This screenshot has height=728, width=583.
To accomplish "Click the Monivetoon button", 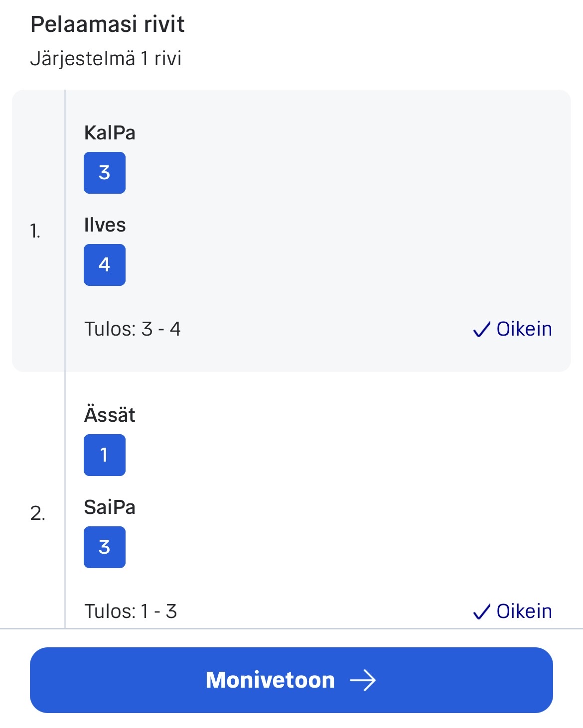I will point(291,680).
